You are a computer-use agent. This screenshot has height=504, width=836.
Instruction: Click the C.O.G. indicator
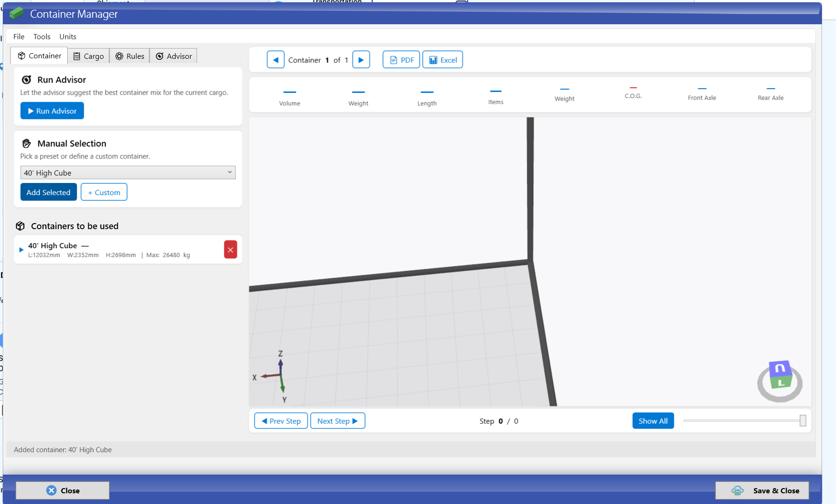pos(633,93)
